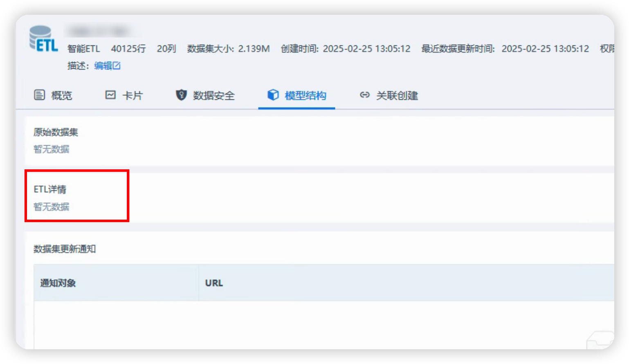Click the 创建时间 timestamp text

point(345,49)
